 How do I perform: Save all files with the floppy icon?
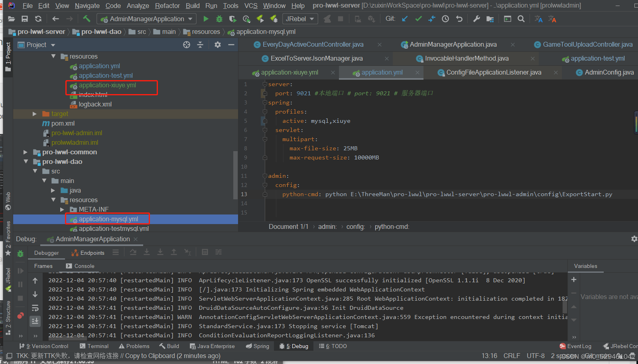click(x=25, y=19)
